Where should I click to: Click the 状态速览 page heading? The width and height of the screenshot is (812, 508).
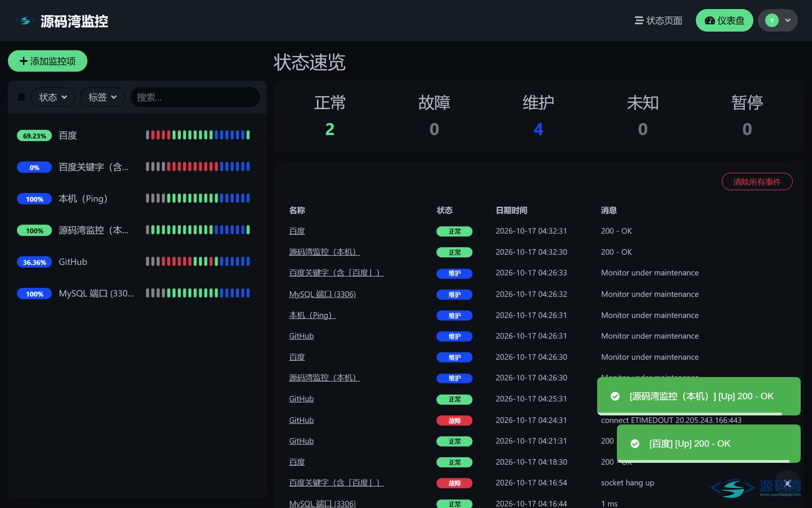pyautogui.click(x=310, y=62)
